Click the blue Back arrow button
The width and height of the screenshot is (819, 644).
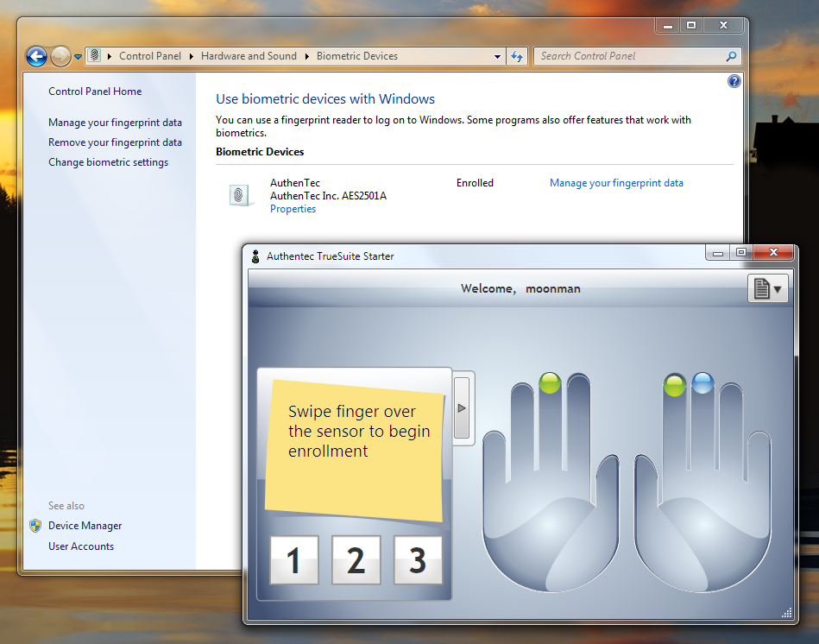point(36,57)
